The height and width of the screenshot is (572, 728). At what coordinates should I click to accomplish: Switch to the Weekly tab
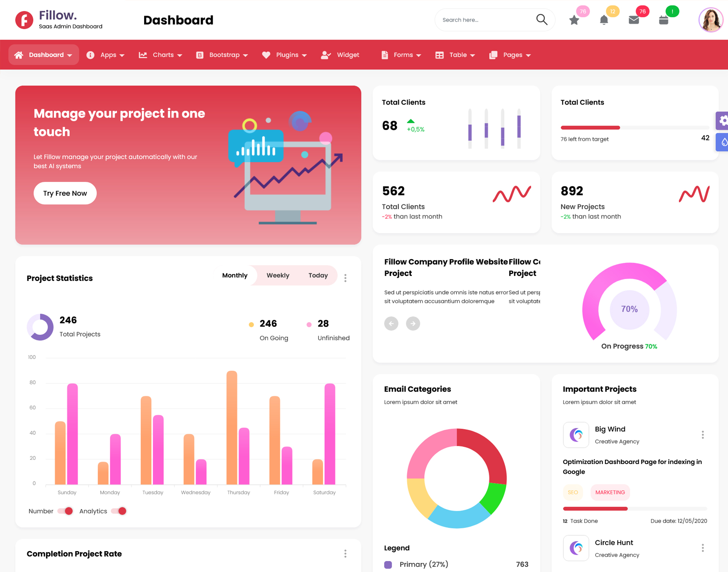click(x=278, y=275)
